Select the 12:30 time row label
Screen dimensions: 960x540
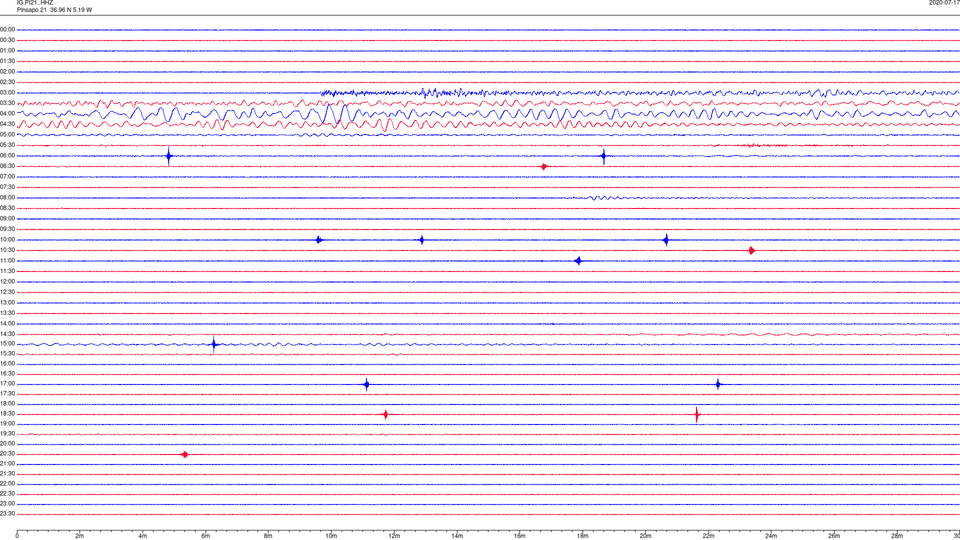(x=7, y=292)
